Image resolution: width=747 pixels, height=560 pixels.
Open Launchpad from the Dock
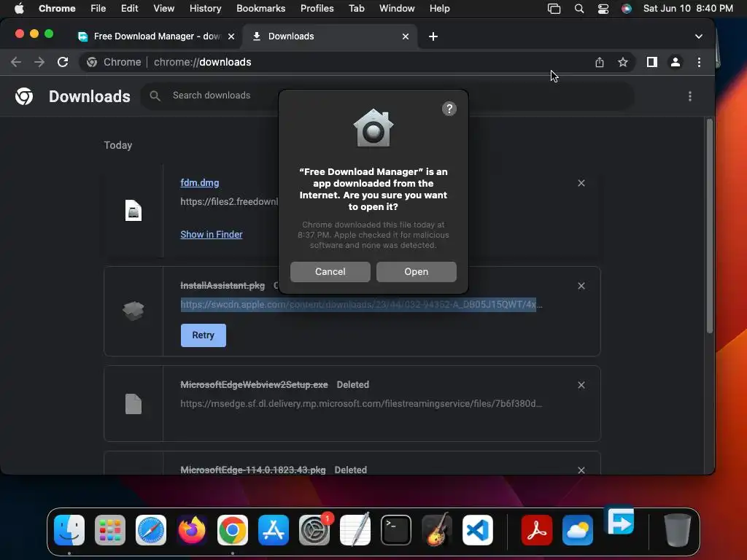(110, 530)
